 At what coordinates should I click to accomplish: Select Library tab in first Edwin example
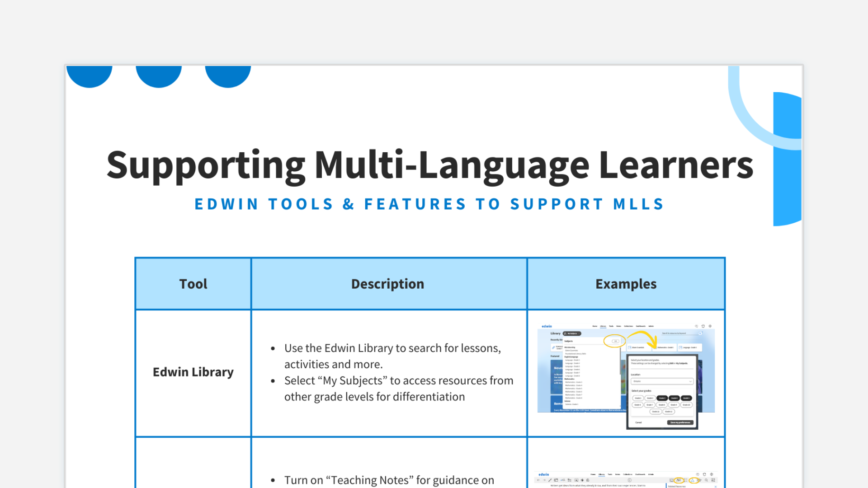tap(603, 326)
